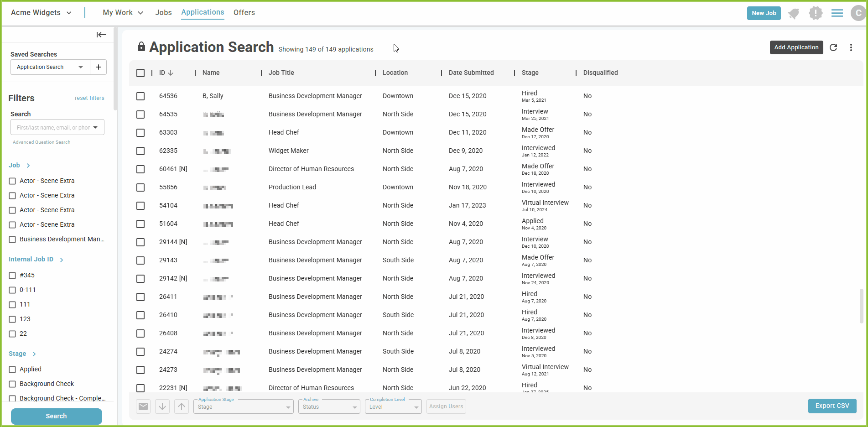The height and width of the screenshot is (427, 868).
Task: Open the three-dot more options menu
Action: [x=851, y=47]
